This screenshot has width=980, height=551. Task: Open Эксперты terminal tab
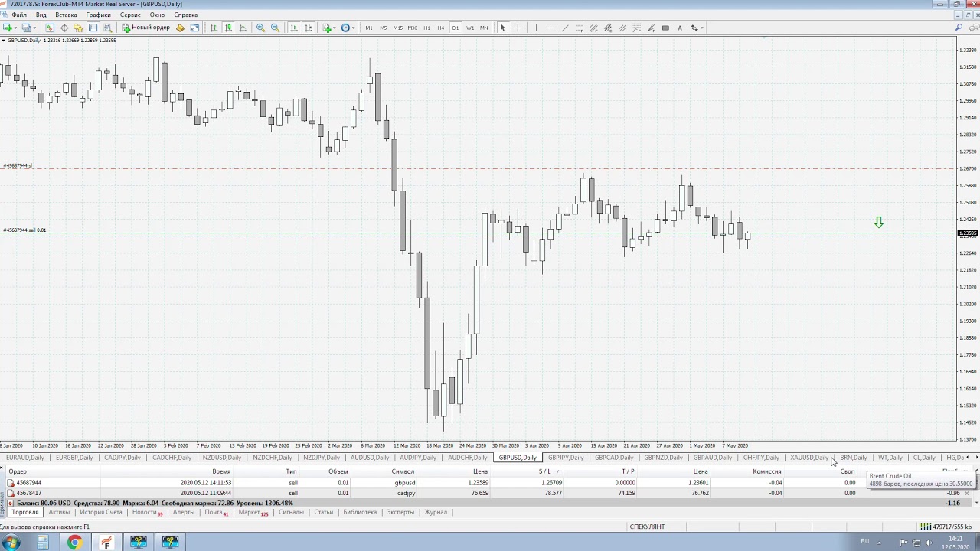(x=400, y=512)
